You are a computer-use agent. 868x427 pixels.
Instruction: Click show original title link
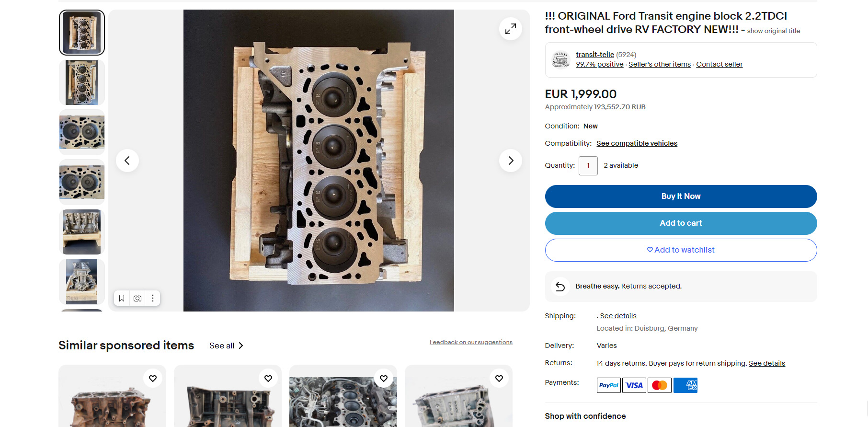(x=774, y=31)
